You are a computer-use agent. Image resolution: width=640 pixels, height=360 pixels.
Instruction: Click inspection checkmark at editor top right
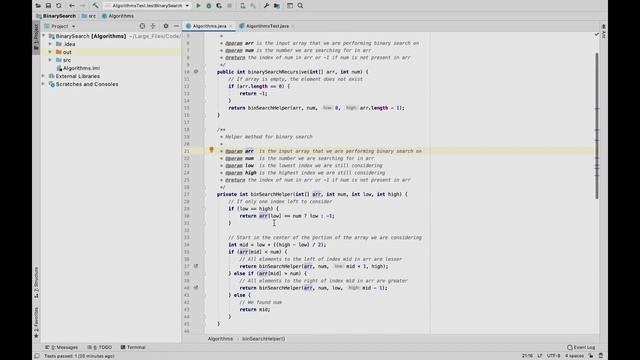click(597, 35)
